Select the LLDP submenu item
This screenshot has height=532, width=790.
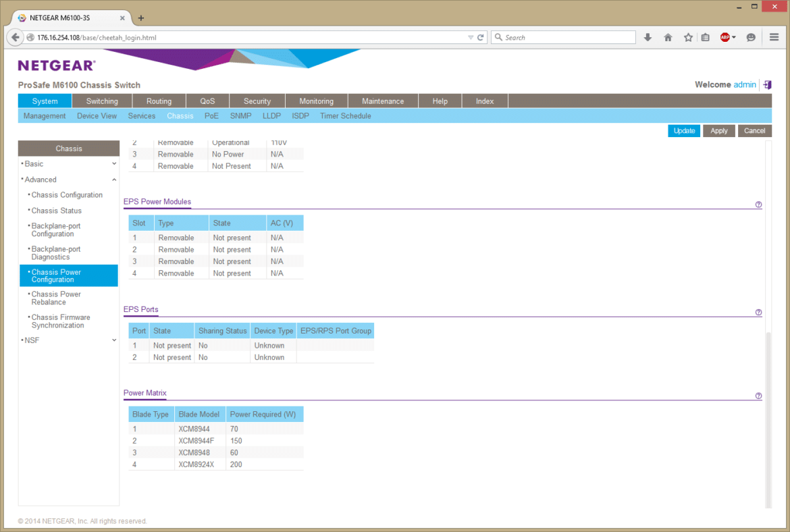click(x=271, y=116)
